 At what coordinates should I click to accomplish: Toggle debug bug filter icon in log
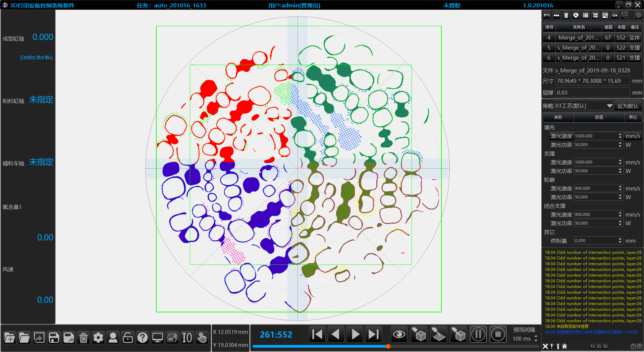pyautogui.click(x=565, y=346)
